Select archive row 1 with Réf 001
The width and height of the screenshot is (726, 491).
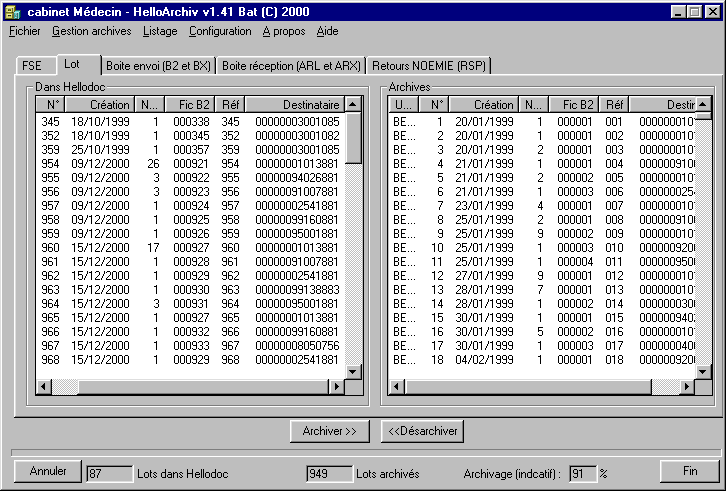pos(542,122)
